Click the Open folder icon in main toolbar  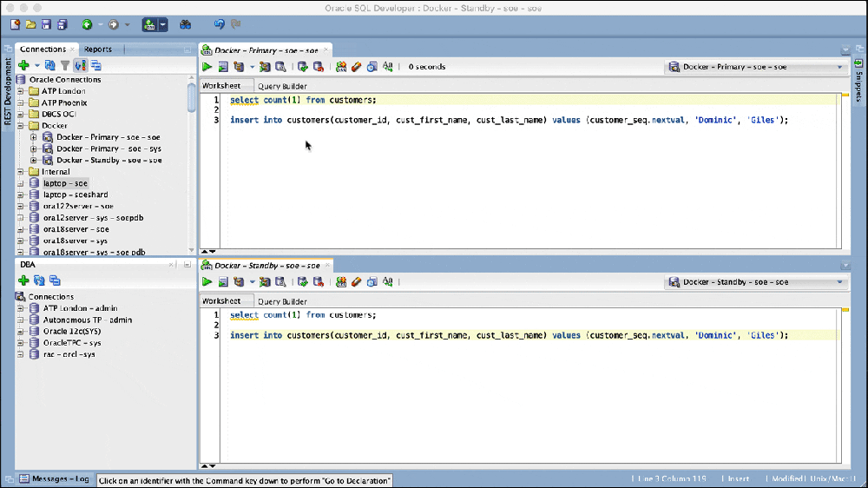click(31, 24)
